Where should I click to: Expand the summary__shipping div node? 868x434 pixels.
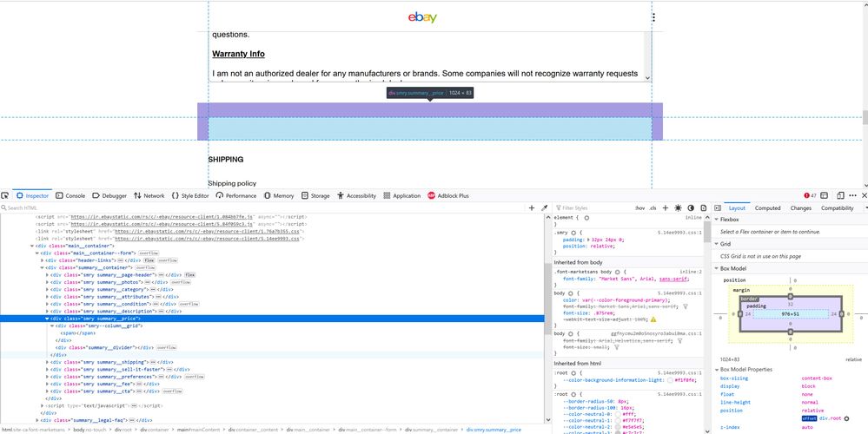coord(47,362)
